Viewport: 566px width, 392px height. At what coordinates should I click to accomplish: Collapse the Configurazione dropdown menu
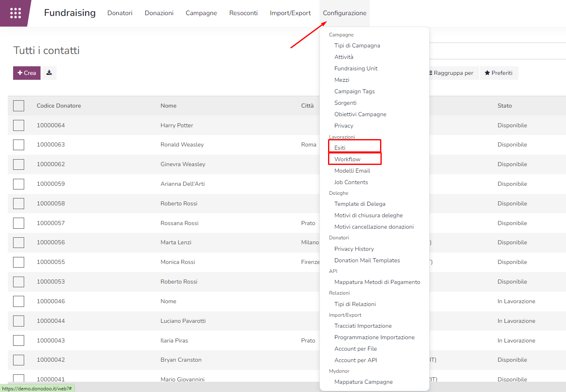[344, 13]
